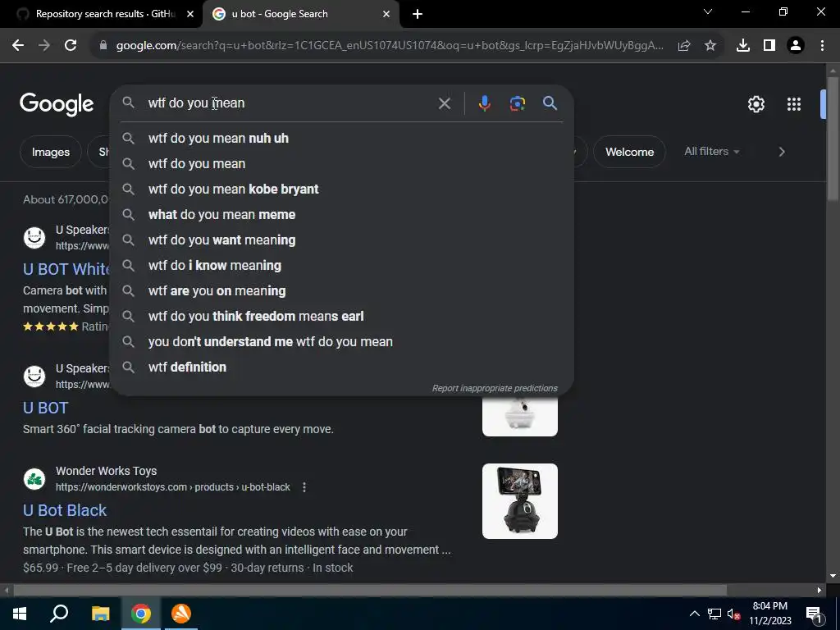This screenshot has width=840, height=630.
Task: Go back with the browser back arrow
Action: [x=18, y=46]
